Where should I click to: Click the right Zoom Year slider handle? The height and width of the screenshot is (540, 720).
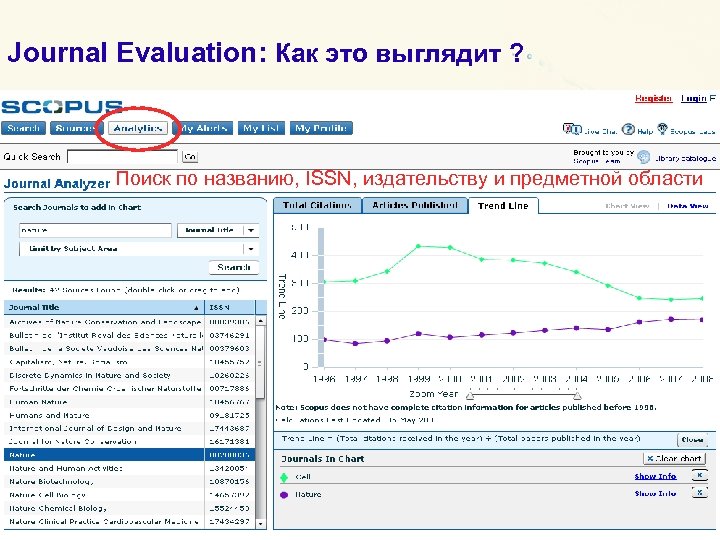point(578,395)
